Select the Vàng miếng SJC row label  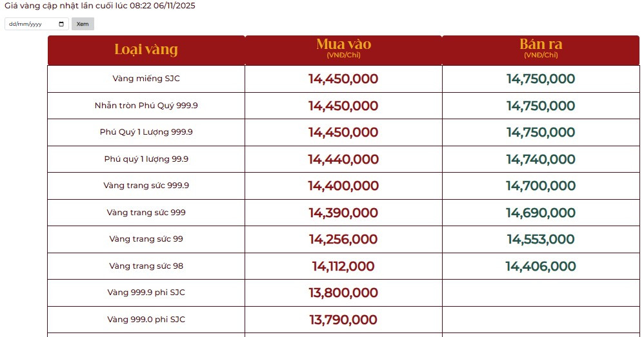pos(146,79)
